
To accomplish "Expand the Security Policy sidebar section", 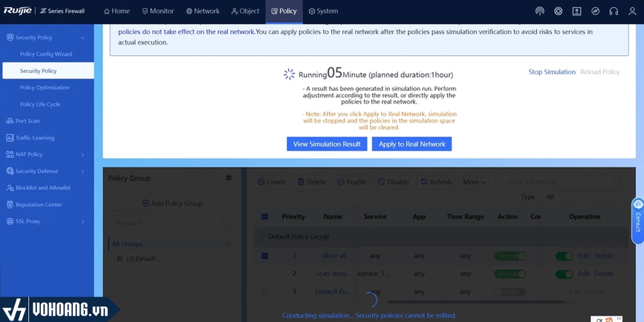I will click(47, 37).
